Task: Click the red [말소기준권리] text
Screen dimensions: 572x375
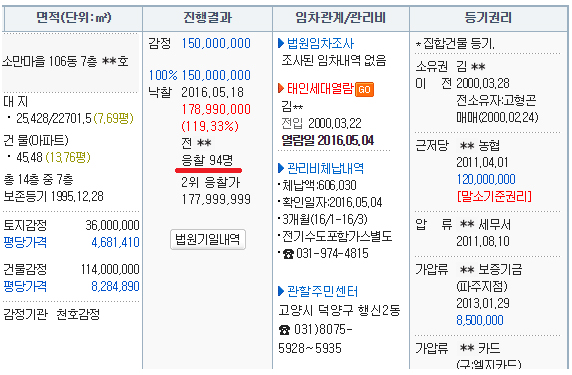Action: tap(494, 197)
